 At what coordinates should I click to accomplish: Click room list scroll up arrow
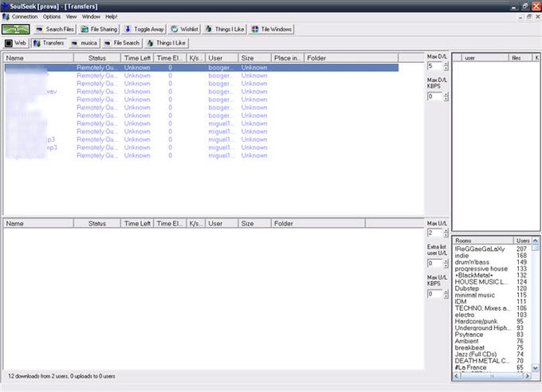click(536, 241)
